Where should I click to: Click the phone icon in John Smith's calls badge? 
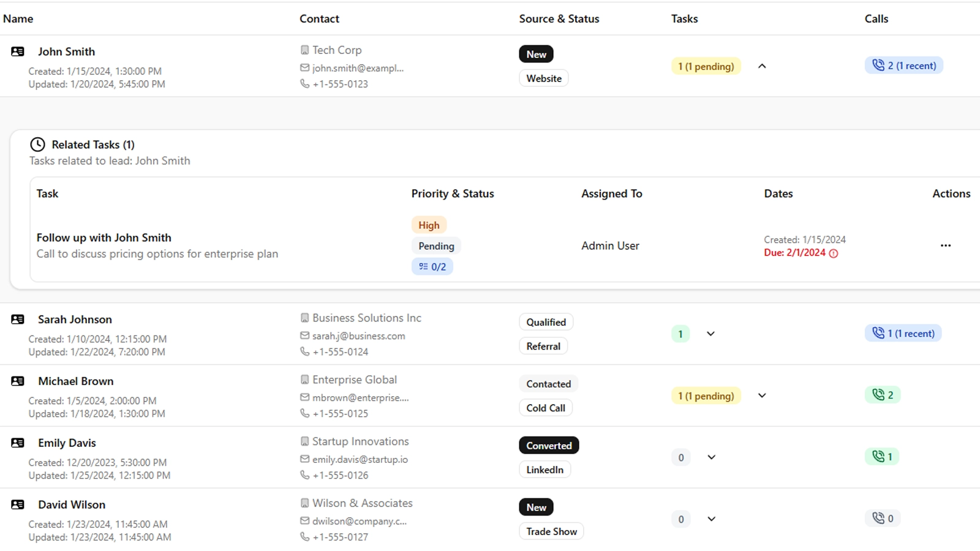(878, 66)
